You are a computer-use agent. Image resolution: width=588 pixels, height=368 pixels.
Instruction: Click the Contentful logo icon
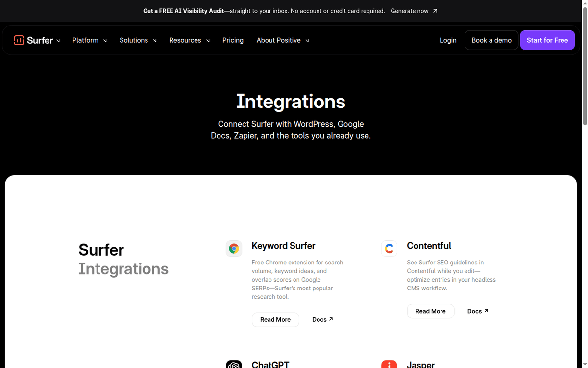tap(389, 249)
